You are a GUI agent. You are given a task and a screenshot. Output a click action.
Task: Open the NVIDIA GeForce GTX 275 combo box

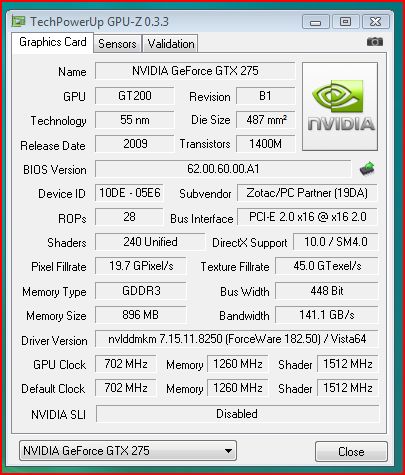pos(128,451)
